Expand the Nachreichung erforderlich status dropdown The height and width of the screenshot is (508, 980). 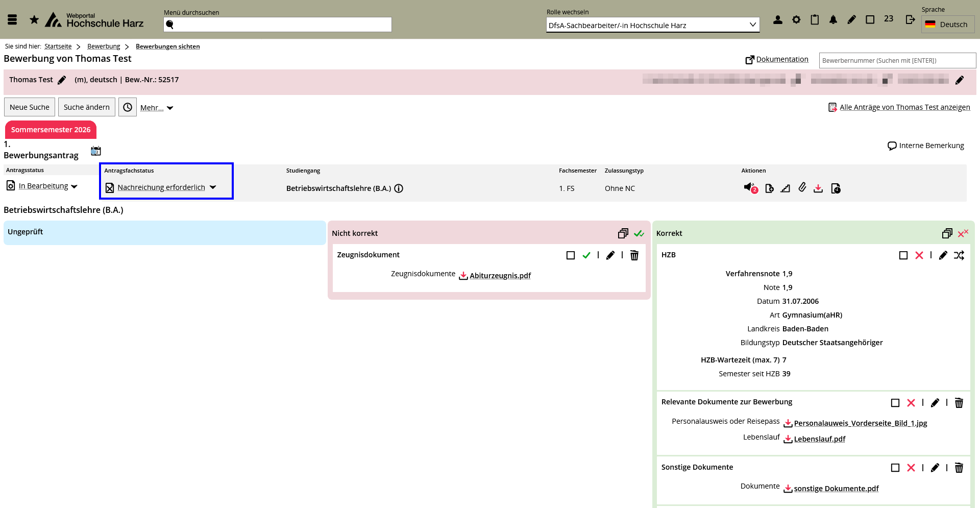click(x=213, y=187)
